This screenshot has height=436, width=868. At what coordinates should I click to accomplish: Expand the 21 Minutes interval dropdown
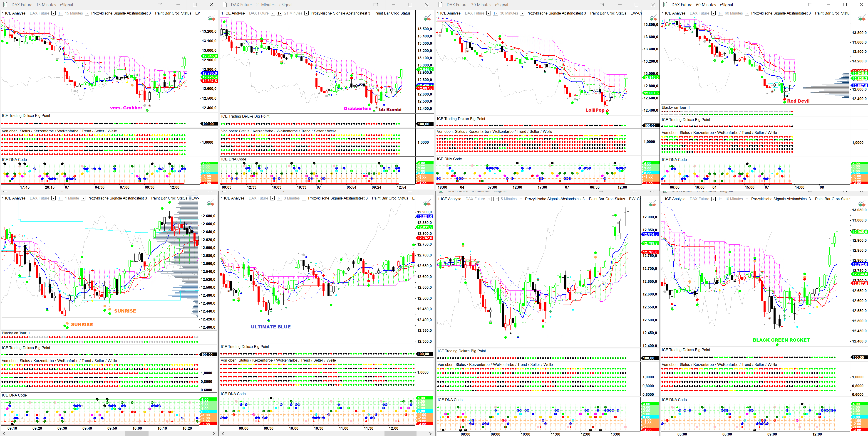click(306, 13)
